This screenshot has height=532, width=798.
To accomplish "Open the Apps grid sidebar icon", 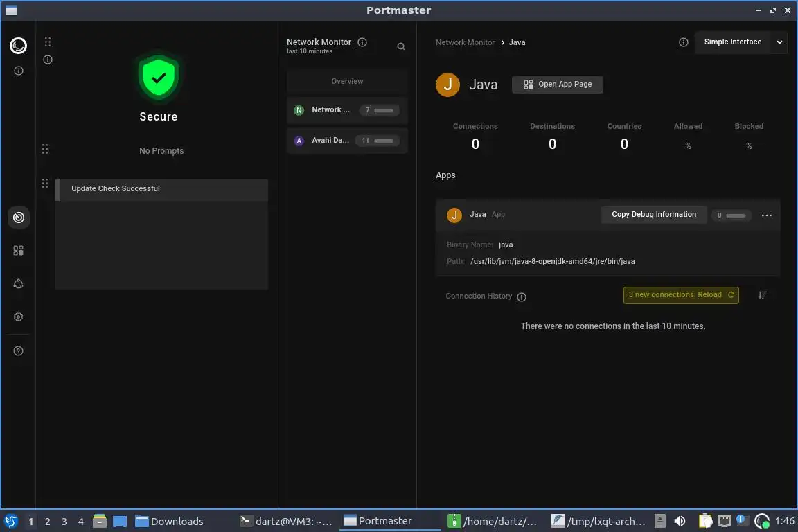I will pyautogui.click(x=18, y=251).
